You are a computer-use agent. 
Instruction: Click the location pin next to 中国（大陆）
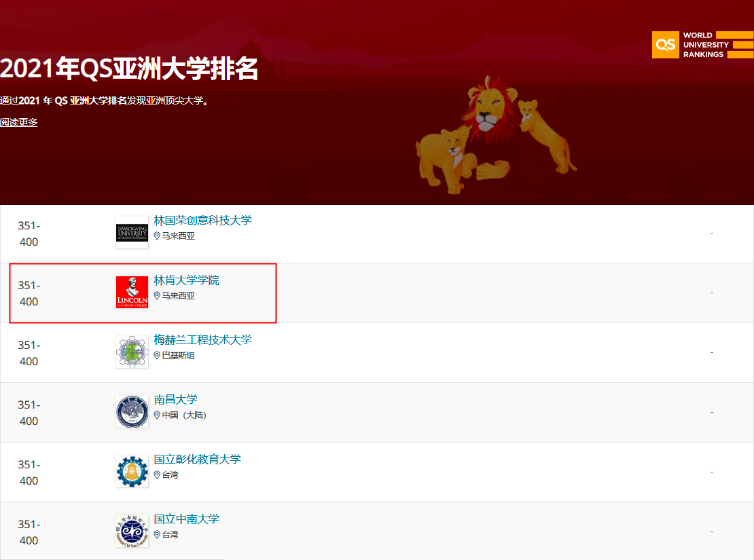(x=157, y=415)
